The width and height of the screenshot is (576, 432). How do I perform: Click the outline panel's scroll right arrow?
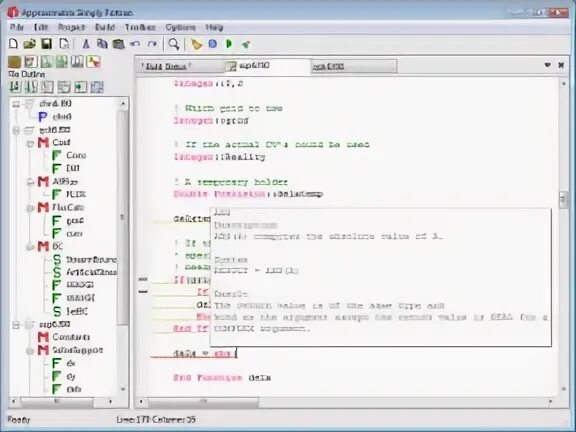[x=110, y=402]
